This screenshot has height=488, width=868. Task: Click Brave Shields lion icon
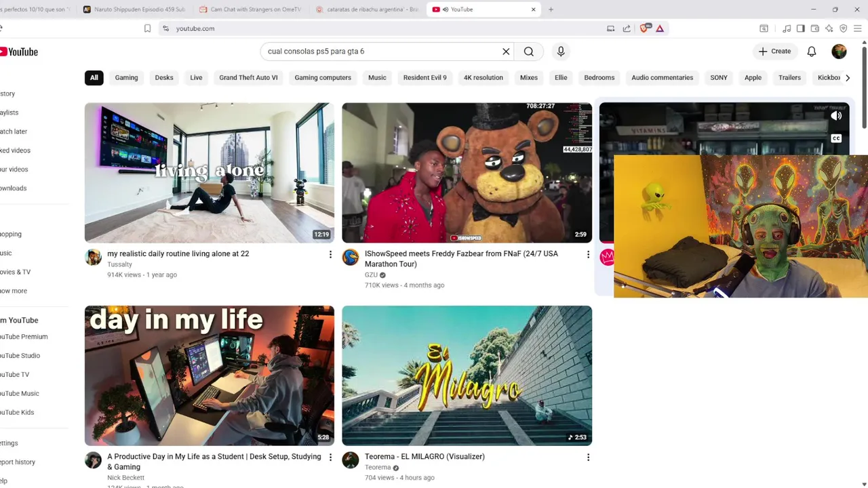(x=645, y=28)
